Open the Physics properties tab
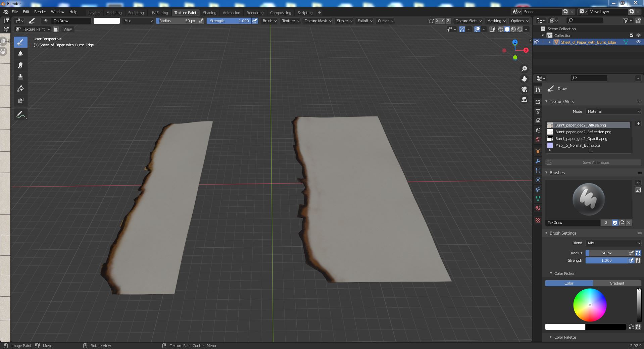This screenshot has height=349, width=644. [x=538, y=180]
